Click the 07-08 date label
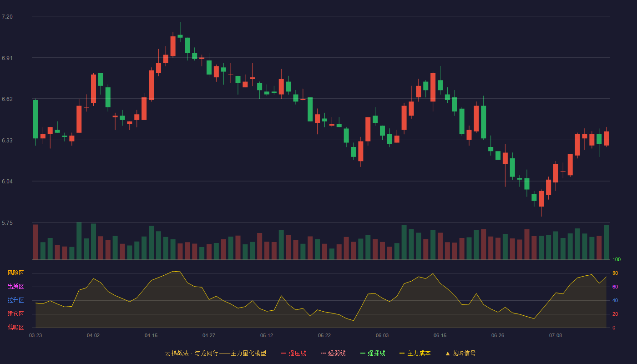637x364 pixels. point(556,335)
